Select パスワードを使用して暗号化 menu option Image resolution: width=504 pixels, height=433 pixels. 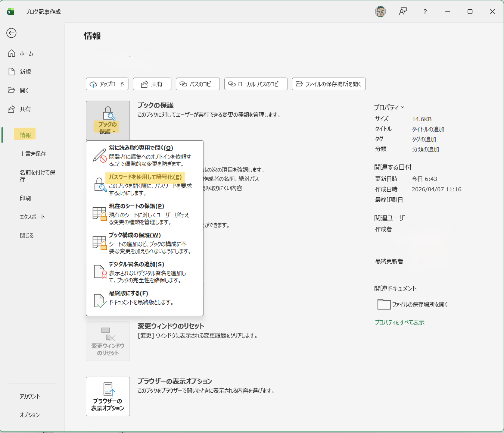[x=145, y=177]
